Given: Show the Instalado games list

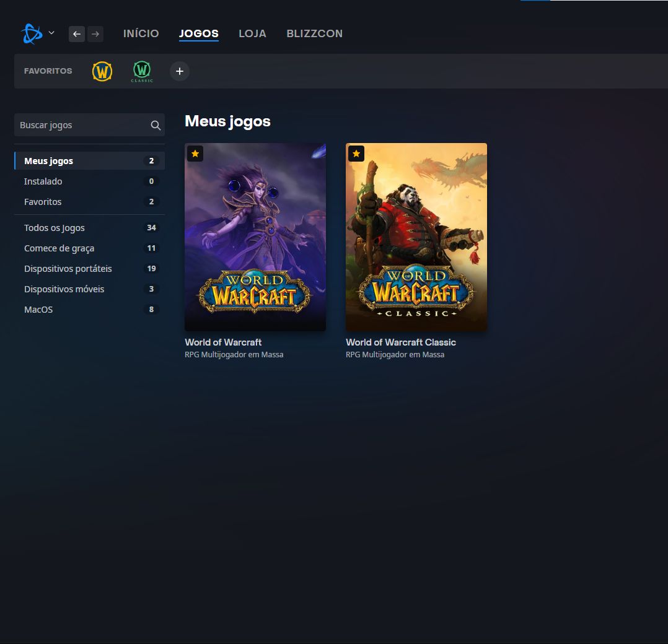Looking at the screenshot, I should 89,181.
